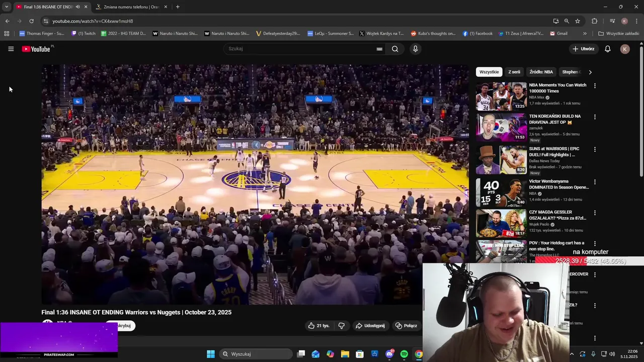Open options for TEN KOREAŃSKI BUILD video
This screenshot has width=644, height=362.
pyautogui.click(x=595, y=117)
